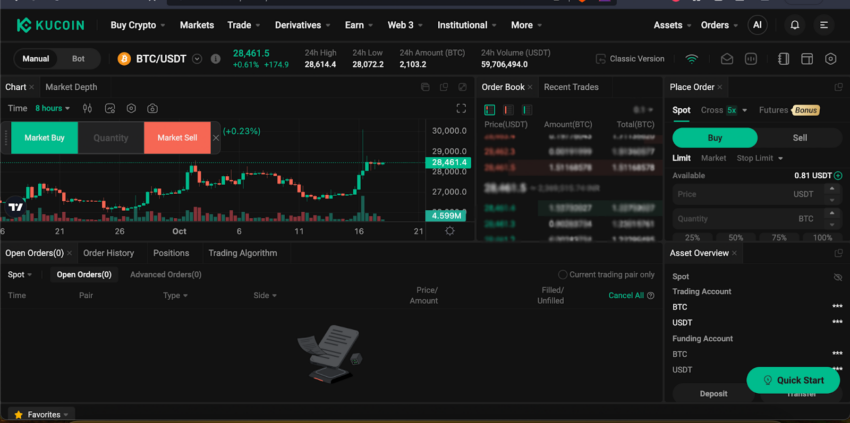Click the Deposit button
The width and height of the screenshot is (850, 423).
pos(713,394)
